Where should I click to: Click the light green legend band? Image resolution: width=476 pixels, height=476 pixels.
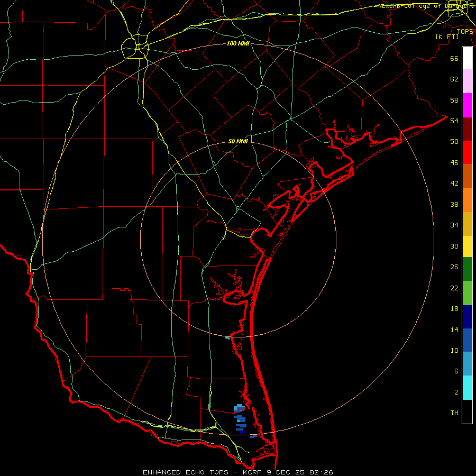point(467,293)
